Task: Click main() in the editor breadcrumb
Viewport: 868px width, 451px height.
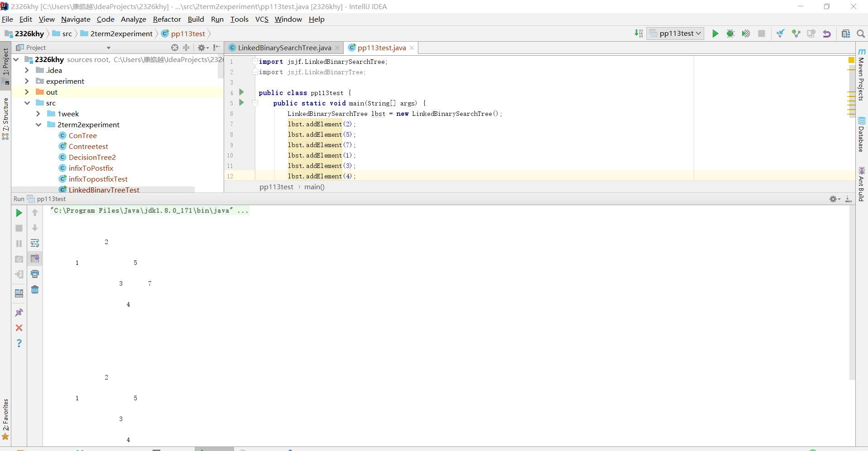Action: pyautogui.click(x=314, y=187)
